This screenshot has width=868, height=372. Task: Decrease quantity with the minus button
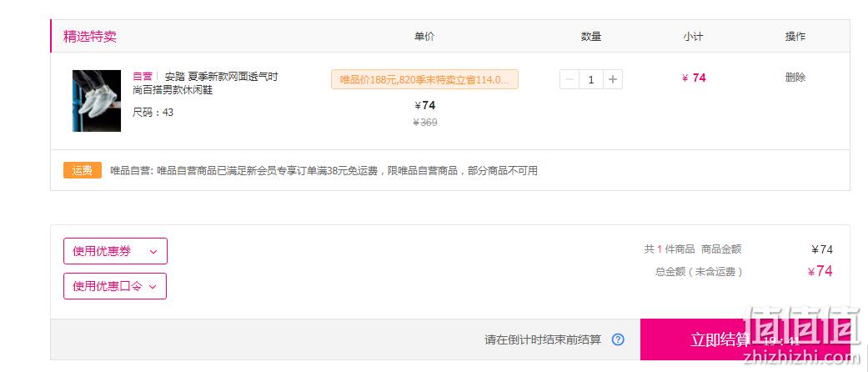point(569,79)
